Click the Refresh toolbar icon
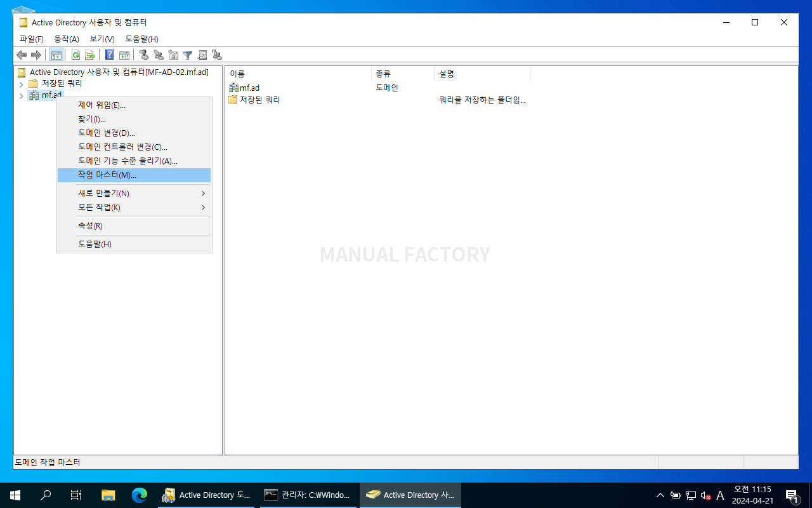This screenshot has height=508, width=812. [x=75, y=55]
